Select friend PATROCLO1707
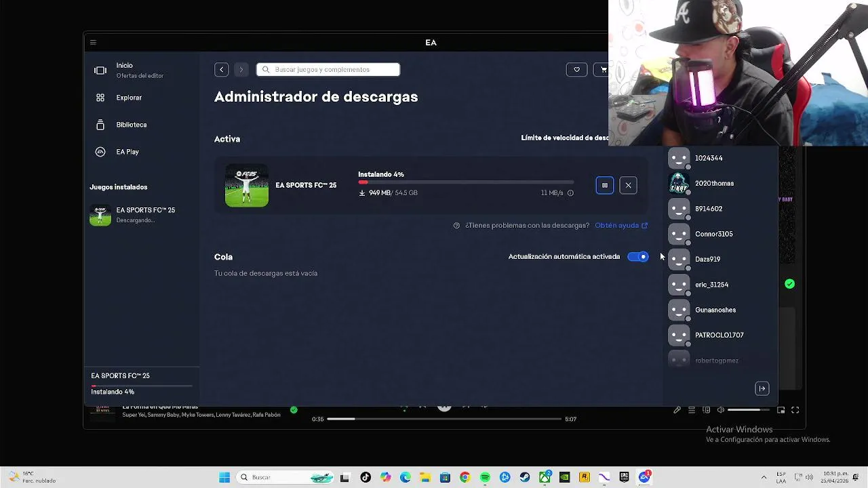This screenshot has width=868, height=488. (720, 335)
